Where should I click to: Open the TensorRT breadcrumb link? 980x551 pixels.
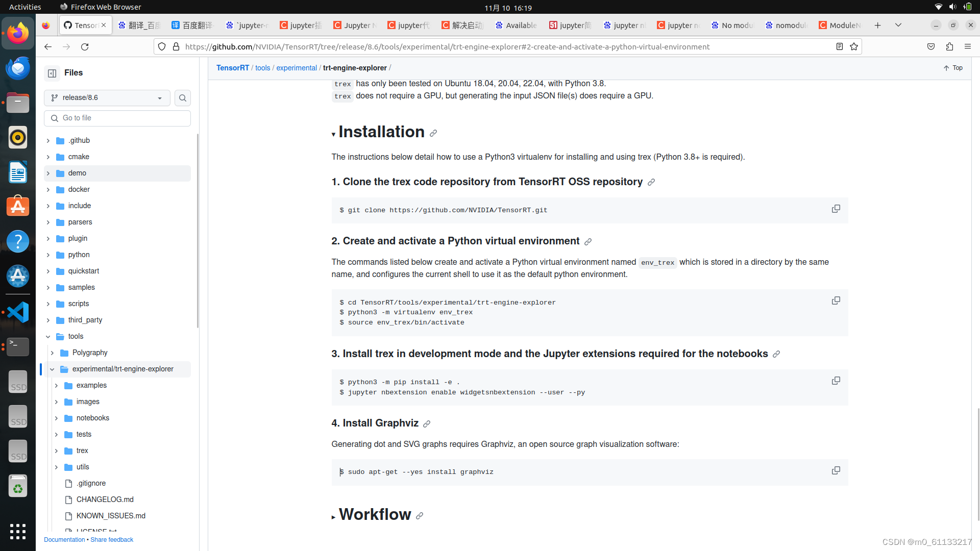232,68
